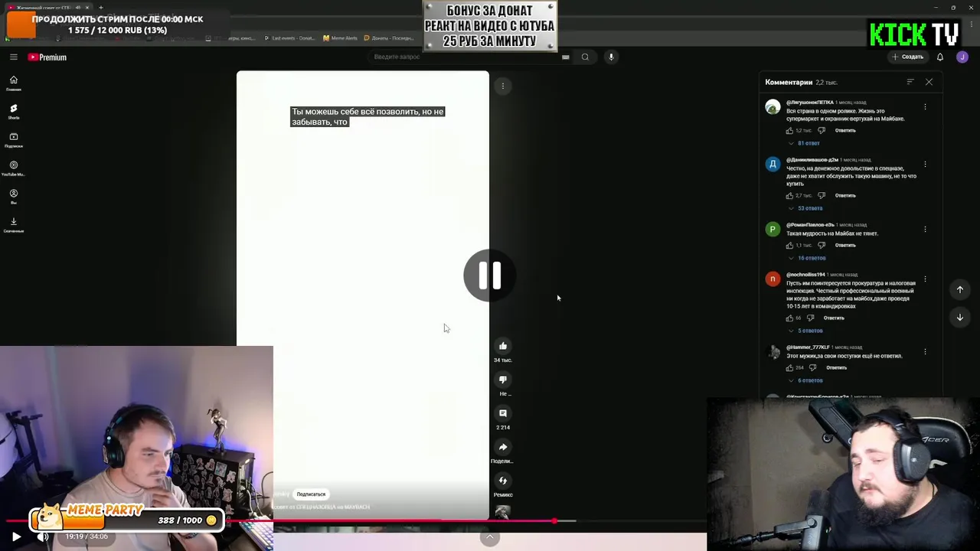
Task: Open options for @nochnoiliss194's comment
Action: (925, 279)
